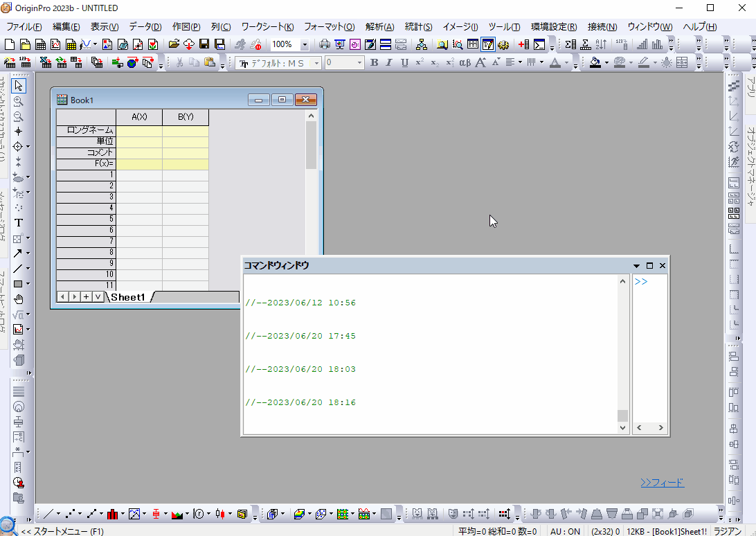Viewport: 756px width, 536px height.
Task: Click the スタートメニュー (F1) button
Action: [62, 531]
